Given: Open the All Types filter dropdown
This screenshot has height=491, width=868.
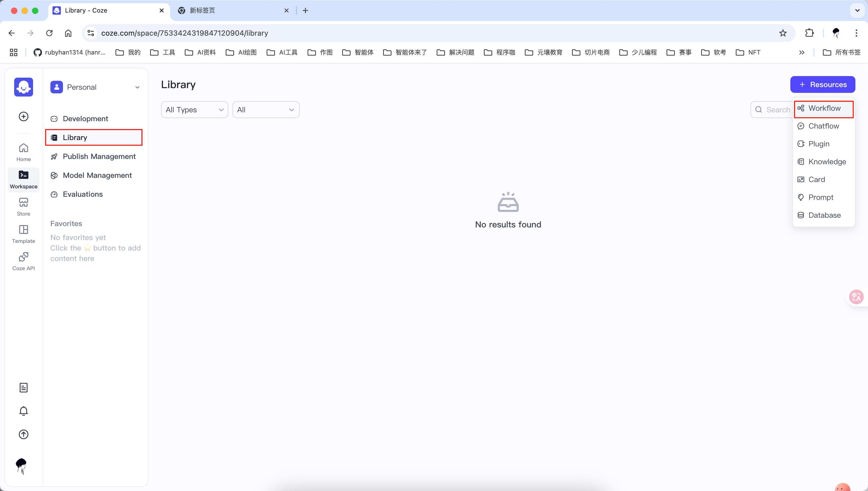Looking at the screenshot, I should 194,110.
